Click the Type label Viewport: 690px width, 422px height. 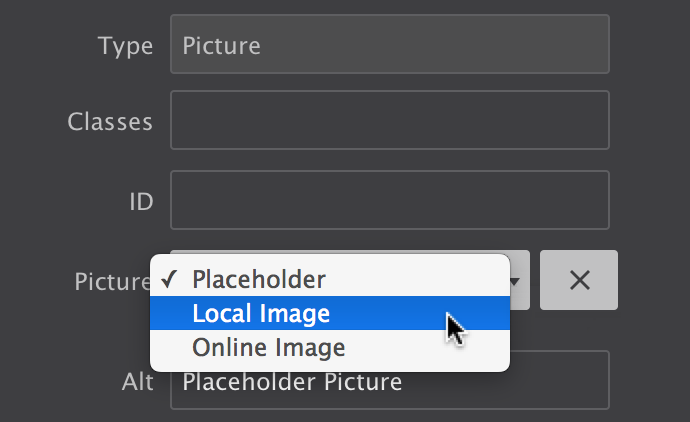click(125, 45)
